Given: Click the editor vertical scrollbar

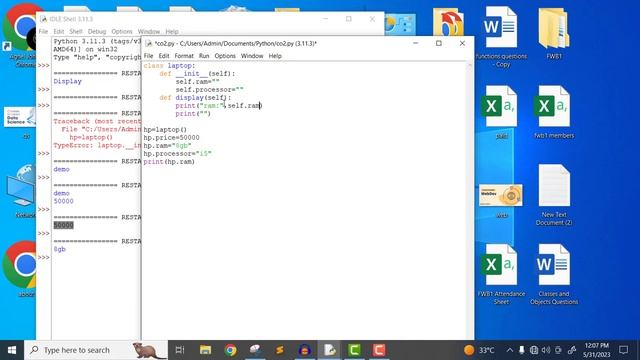Looking at the screenshot, I should (470, 200).
